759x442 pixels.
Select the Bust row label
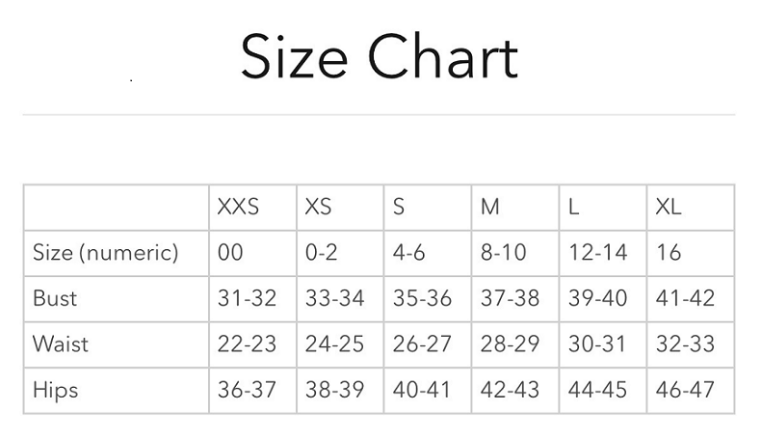[55, 298]
